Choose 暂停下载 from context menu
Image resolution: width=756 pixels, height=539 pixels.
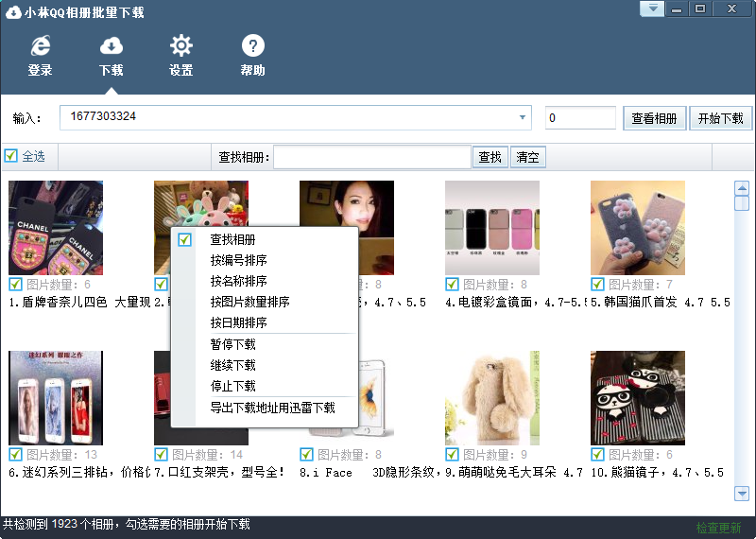pos(265,344)
